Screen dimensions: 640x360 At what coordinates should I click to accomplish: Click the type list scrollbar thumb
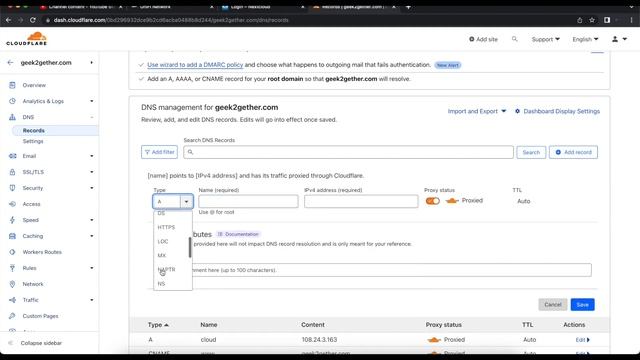coord(190,247)
